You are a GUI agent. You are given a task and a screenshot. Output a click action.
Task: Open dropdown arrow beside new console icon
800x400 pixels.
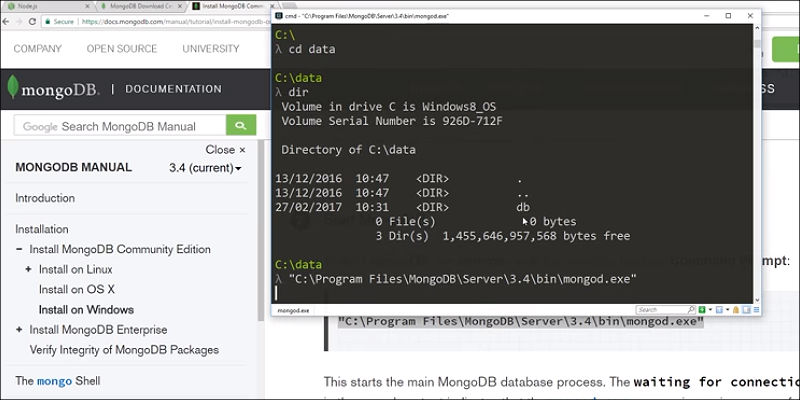pyautogui.click(x=710, y=310)
